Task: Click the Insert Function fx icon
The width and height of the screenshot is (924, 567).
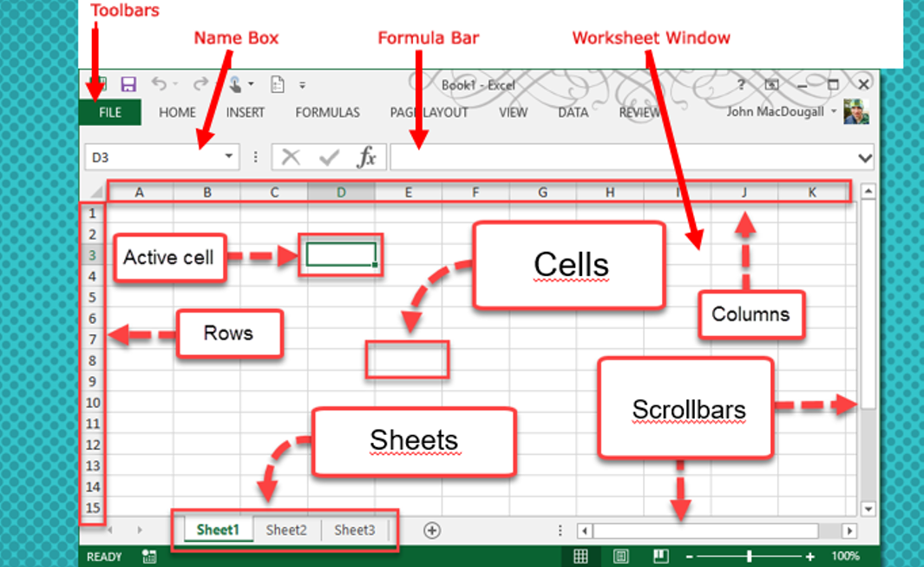Action: (x=367, y=157)
